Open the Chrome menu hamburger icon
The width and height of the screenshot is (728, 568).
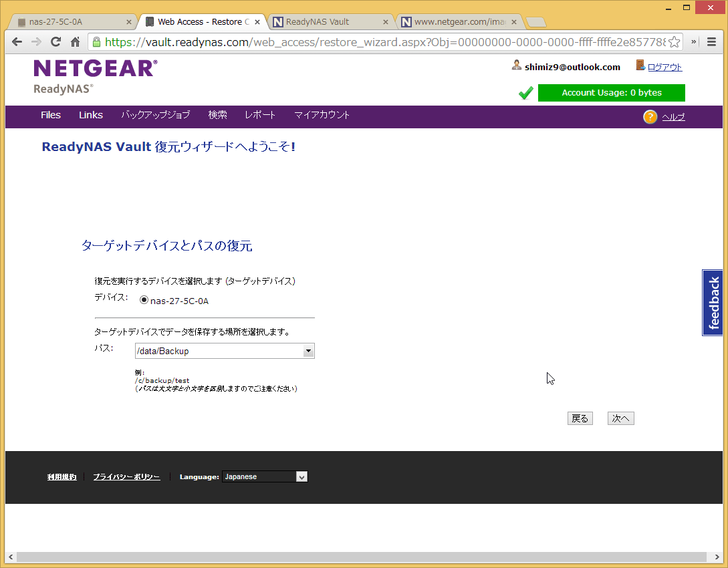pos(713,41)
